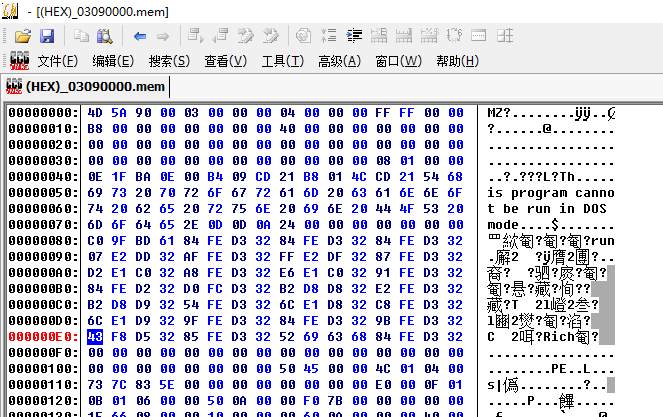Open the 高级(A) menu
The image size is (663, 417).
(x=339, y=61)
